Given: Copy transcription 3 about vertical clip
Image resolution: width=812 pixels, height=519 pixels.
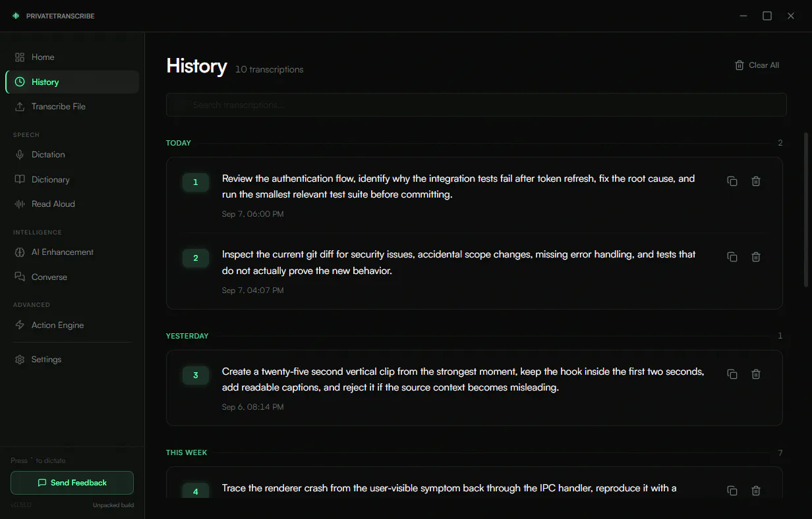Looking at the screenshot, I should point(732,374).
